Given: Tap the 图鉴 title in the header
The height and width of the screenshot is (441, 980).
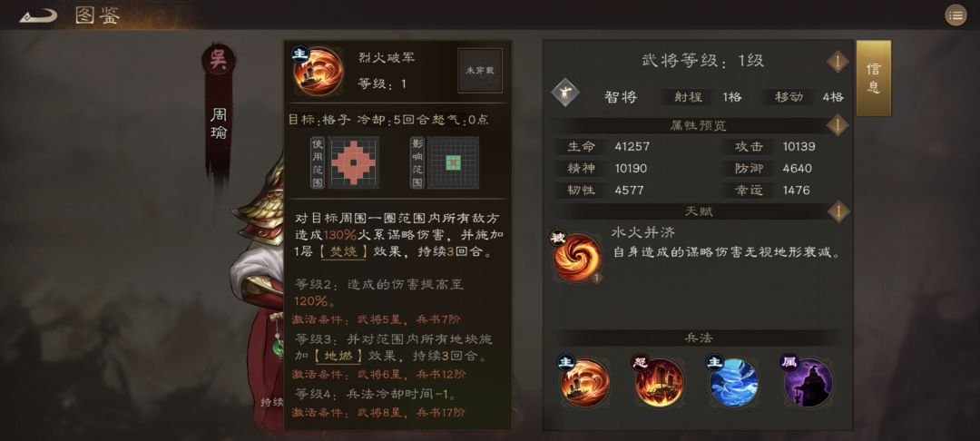Looking at the screenshot, I should pos(97,15).
